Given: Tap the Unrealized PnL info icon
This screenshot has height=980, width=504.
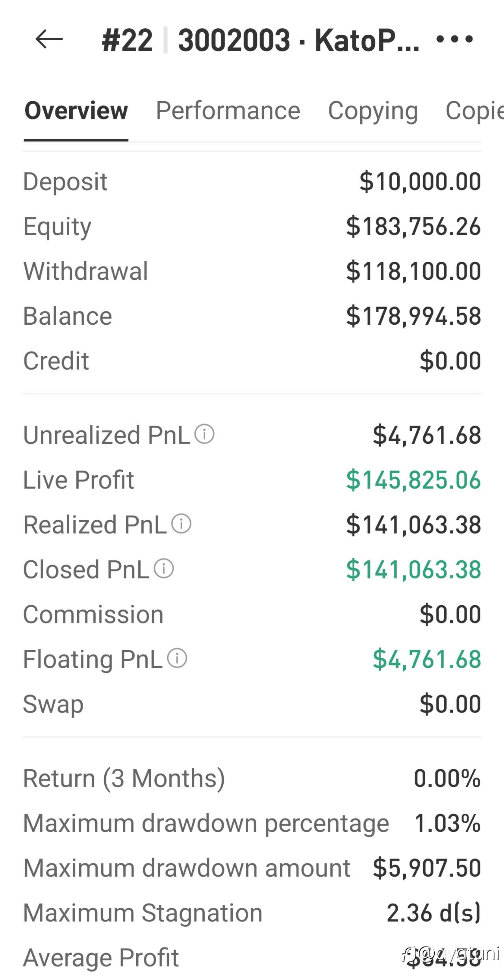Looking at the screenshot, I should [x=205, y=434].
